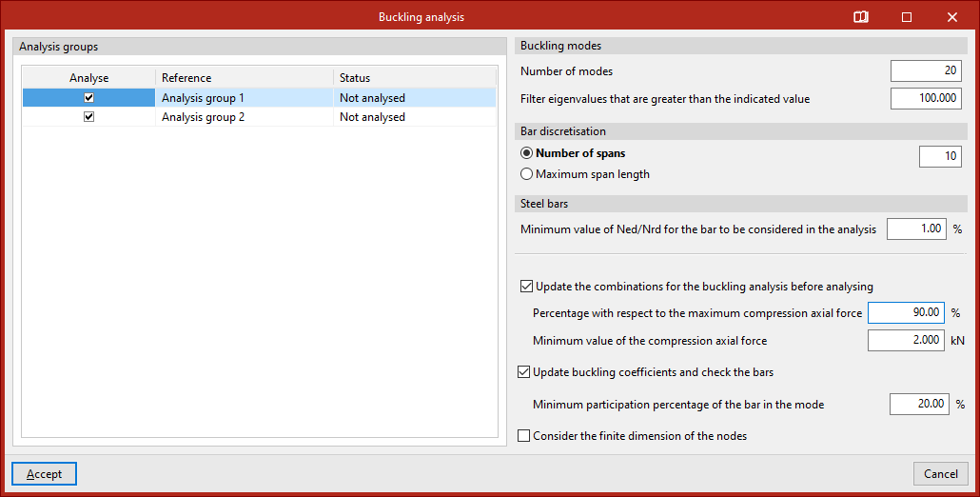Viewport: 980px width, 497px height.
Task: Select the Analysis group 2 row
Action: tap(243, 117)
